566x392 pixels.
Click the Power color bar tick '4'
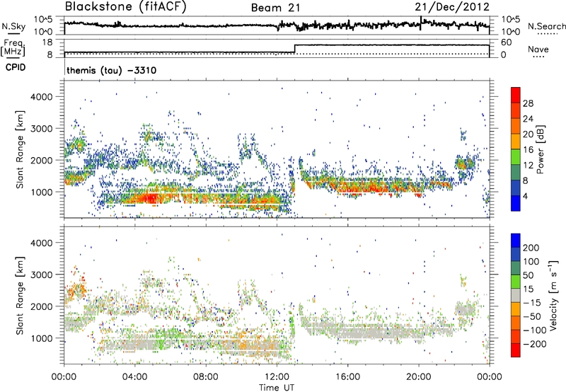coord(525,196)
